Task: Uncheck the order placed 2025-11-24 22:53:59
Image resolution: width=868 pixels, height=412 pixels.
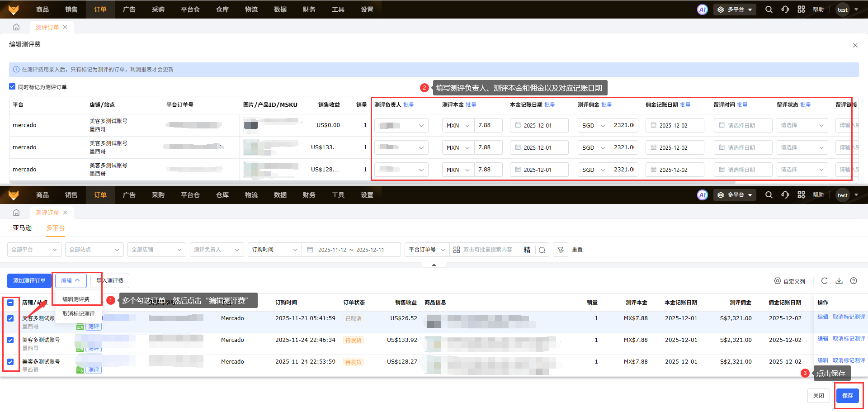Action: [10, 362]
